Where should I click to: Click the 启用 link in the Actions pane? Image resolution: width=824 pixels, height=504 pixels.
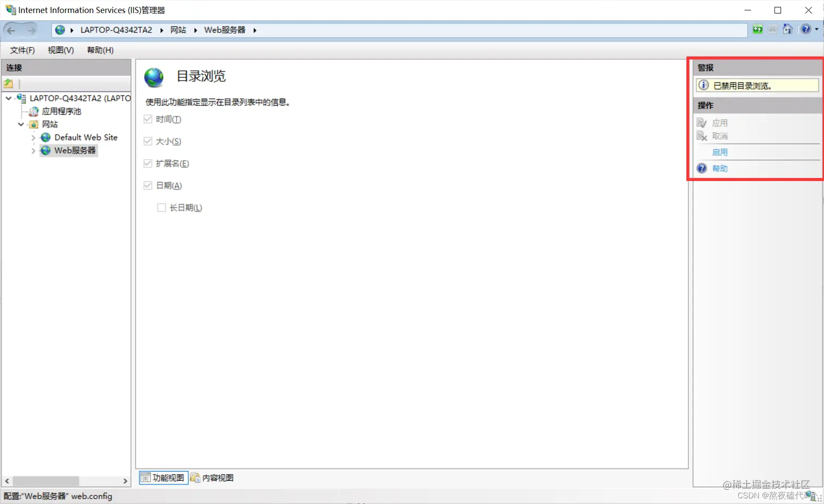[720, 152]
